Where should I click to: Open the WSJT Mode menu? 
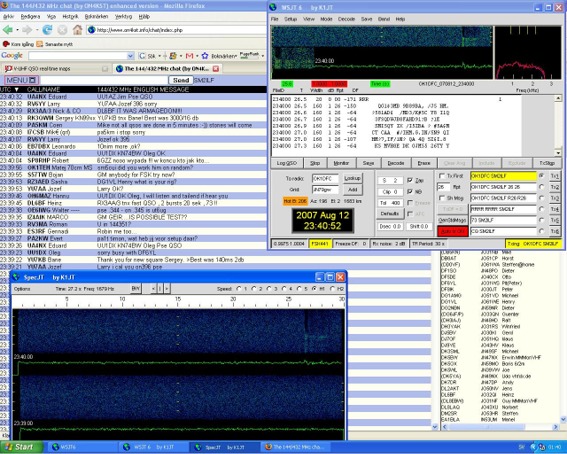(x=326, y=19)
